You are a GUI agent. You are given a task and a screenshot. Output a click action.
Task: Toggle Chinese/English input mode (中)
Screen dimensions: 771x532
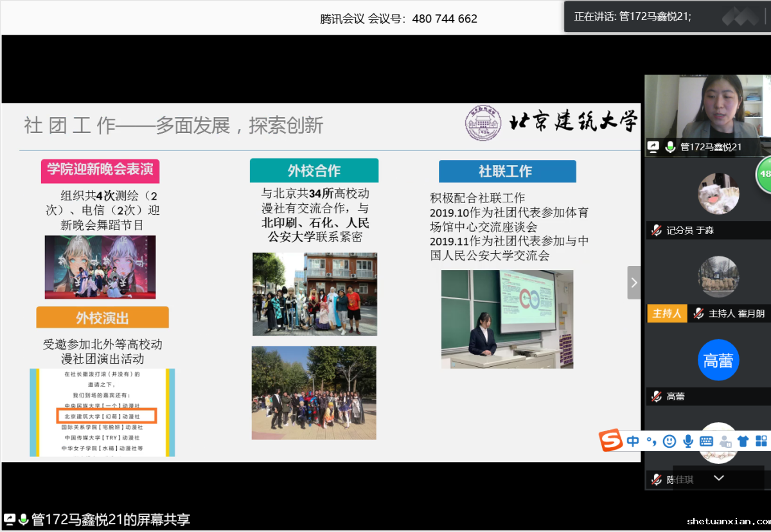click(x=633, y=441)
